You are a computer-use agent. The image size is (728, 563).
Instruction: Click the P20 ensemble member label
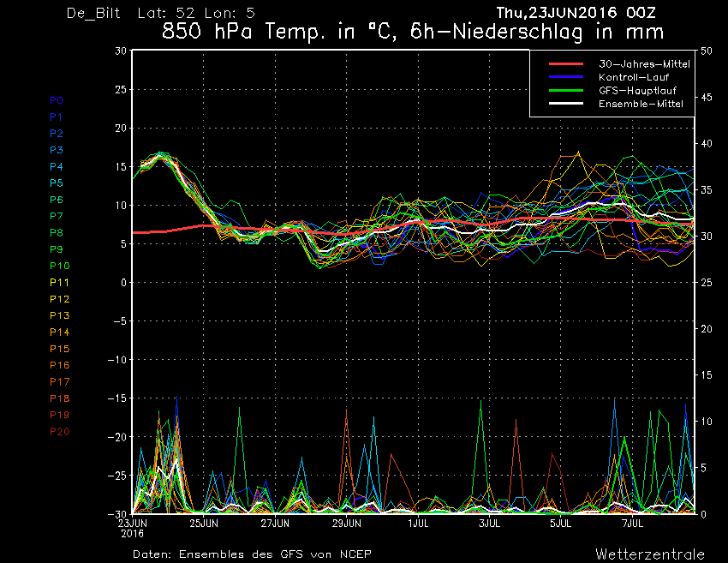coord(59,432)
